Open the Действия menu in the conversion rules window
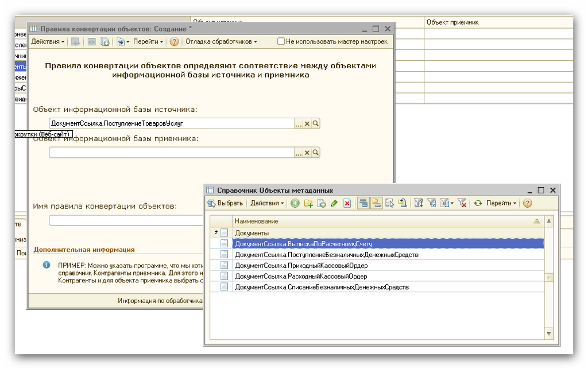The height and width of the screenshot is (369, 588). [x=48, y=41]
